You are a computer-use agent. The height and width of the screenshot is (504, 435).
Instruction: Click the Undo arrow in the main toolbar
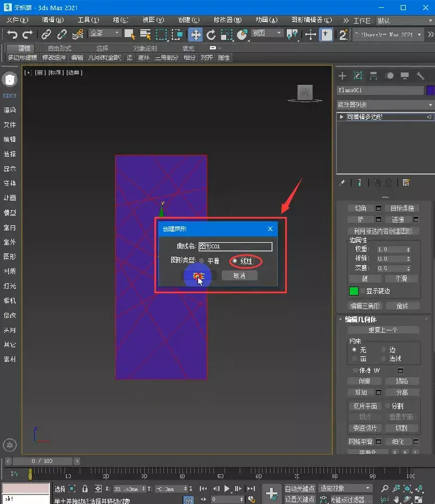12,34
